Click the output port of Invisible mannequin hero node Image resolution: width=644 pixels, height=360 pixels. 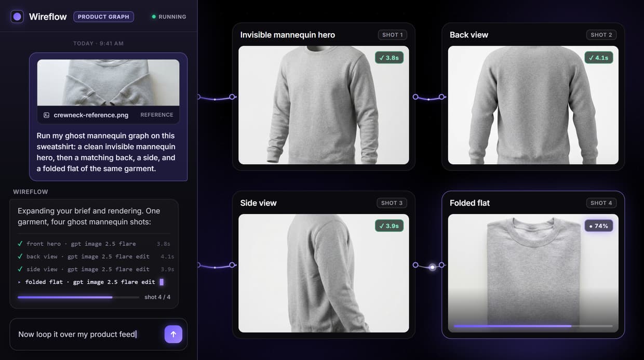coord(415,97)
